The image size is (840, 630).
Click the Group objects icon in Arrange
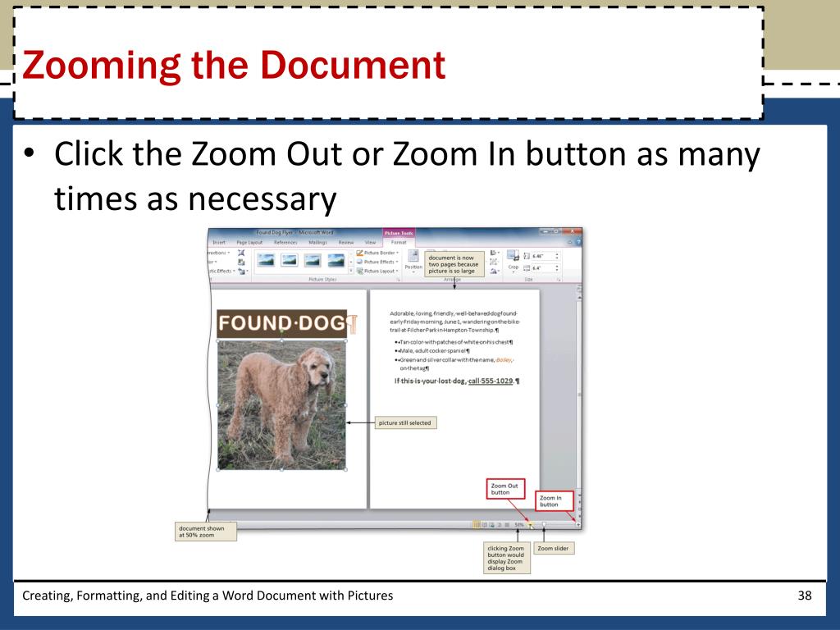coord(494,262)
